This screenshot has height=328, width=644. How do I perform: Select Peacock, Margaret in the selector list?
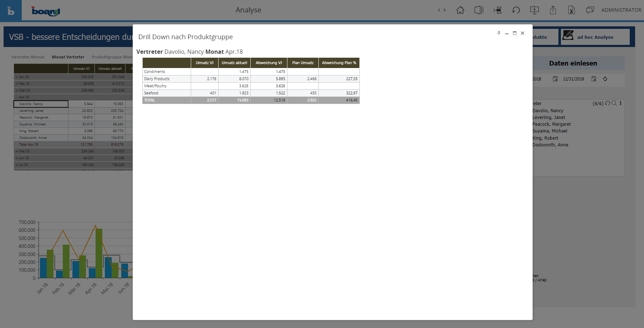point(552,124)
